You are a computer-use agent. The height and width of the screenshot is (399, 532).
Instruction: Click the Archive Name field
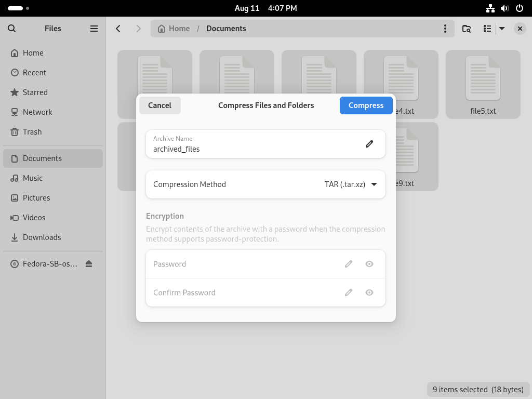(265, 144)
